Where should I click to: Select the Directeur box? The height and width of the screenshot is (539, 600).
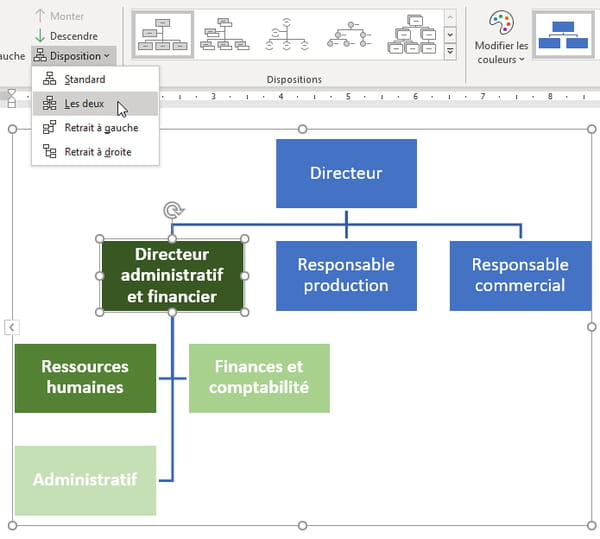pos(346,173)
